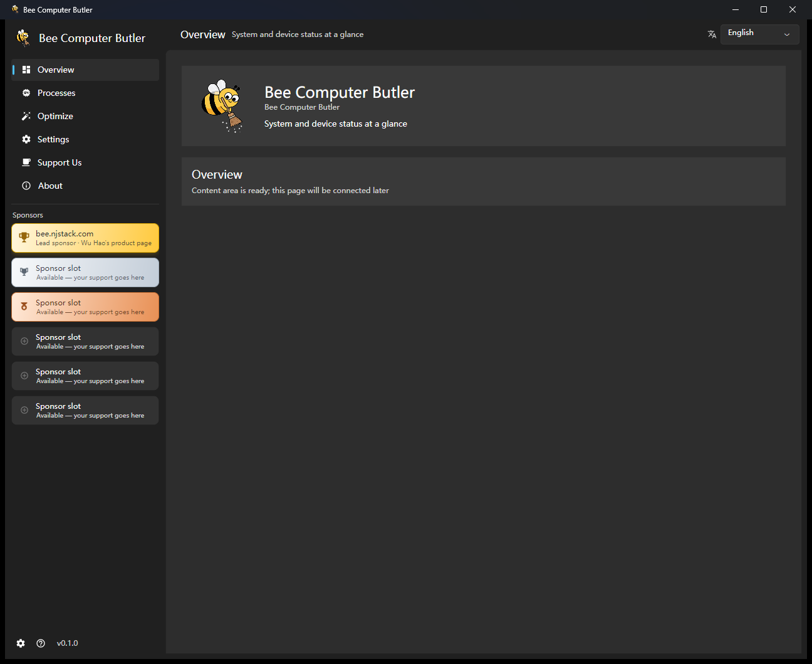Click the orange bronze Sponsor slot card

[85, 307]
